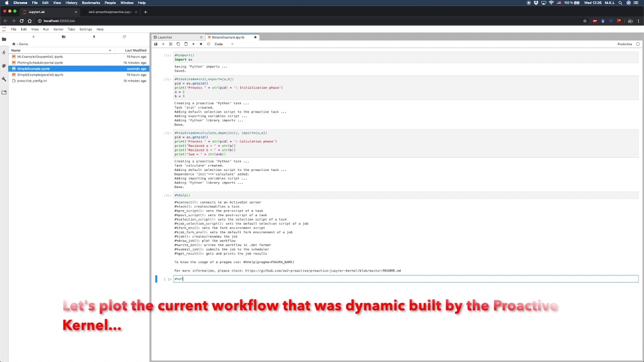
Task: Open the JupyterLab Kernel menu
Action: point(58,29)
